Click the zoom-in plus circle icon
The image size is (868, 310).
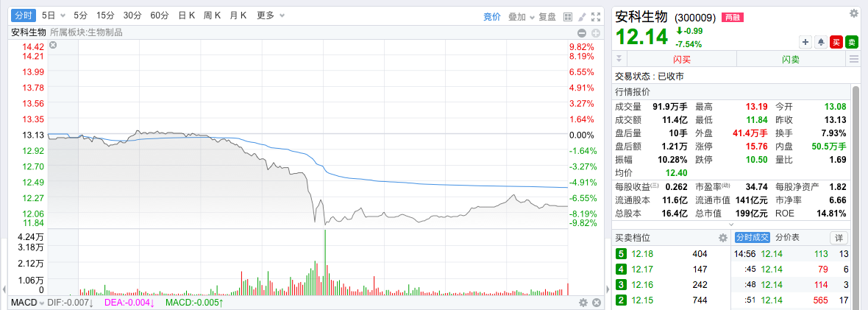pyautogui.click(x=596, y=32)
